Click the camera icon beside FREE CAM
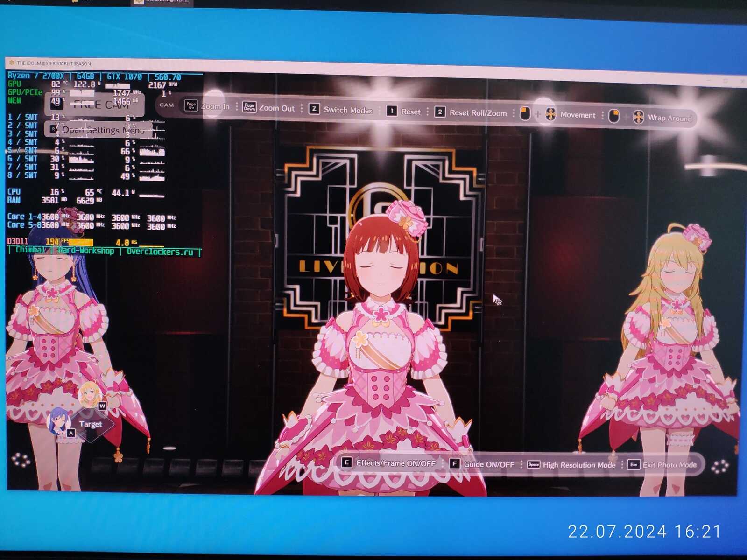The width and height of the screenshot is (747, 560). [57, 104]
